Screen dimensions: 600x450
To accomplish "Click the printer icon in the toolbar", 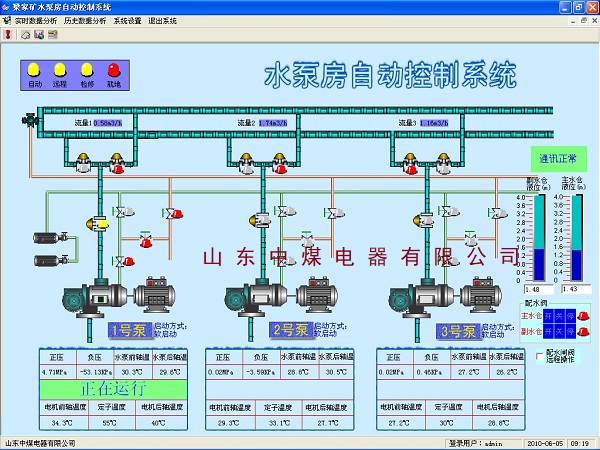I will [25, 34].
